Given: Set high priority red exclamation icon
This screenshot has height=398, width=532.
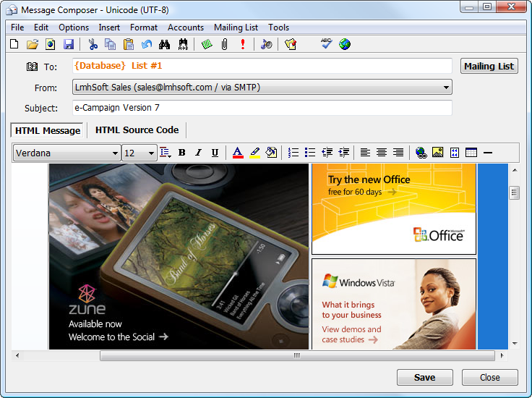Looking at the screenshot, I should click(243, 44).
